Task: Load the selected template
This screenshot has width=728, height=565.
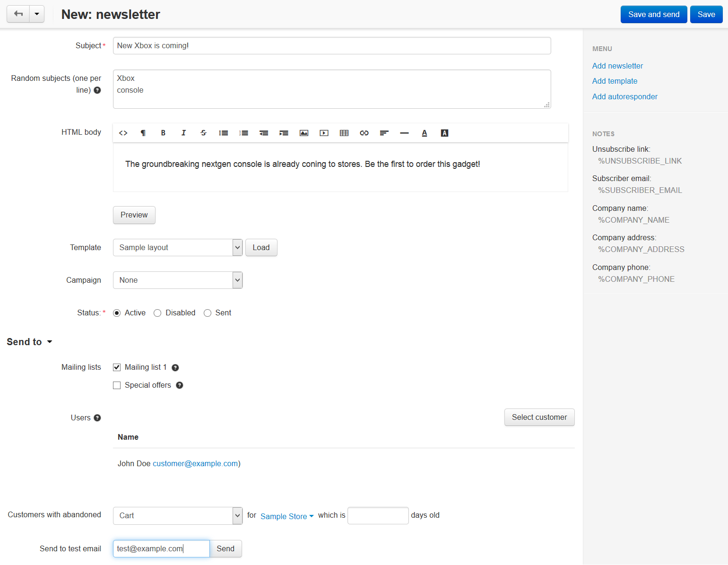Action: point(261,248)
